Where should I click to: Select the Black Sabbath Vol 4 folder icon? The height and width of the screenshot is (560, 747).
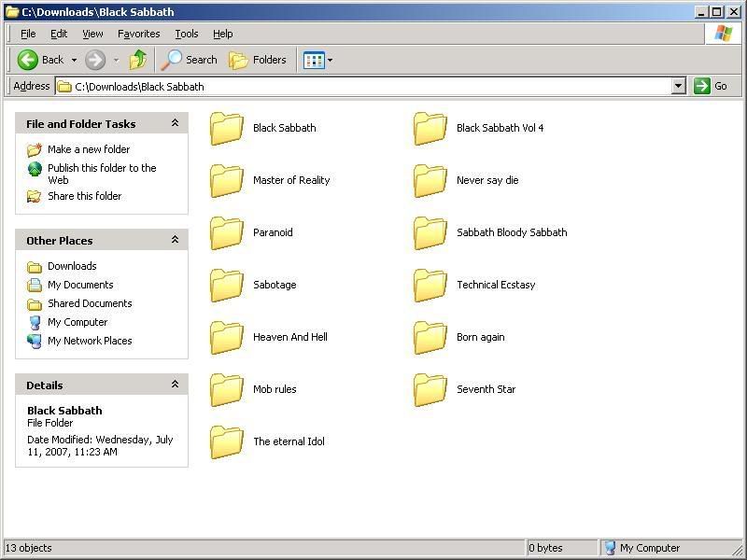430,128
